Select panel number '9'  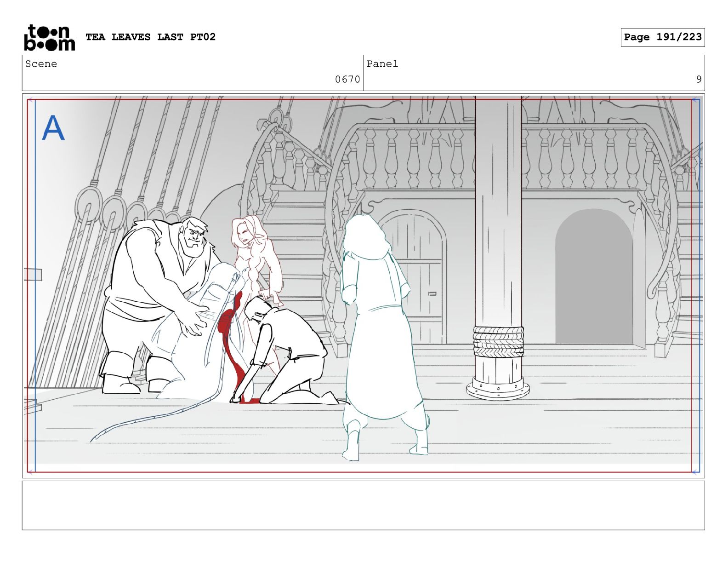(699, 79)
